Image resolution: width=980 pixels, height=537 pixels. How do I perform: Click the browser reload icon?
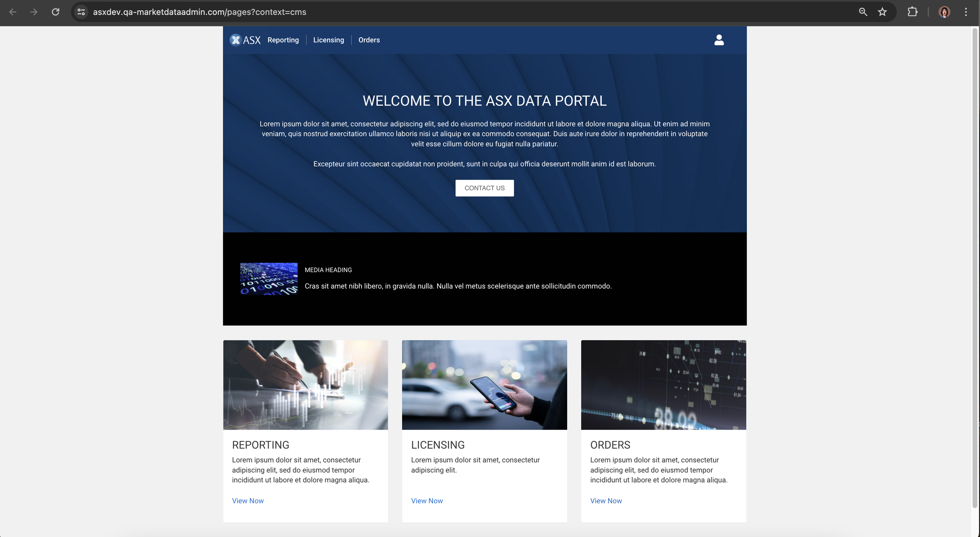point(55,12)
